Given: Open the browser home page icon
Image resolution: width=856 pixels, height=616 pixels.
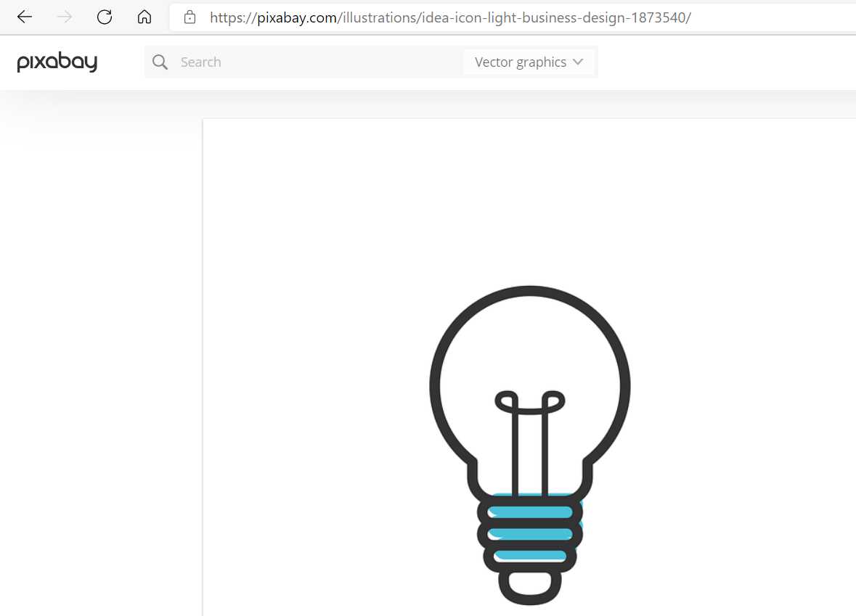Looking at the screenshot, I should (x=144, y=17).
